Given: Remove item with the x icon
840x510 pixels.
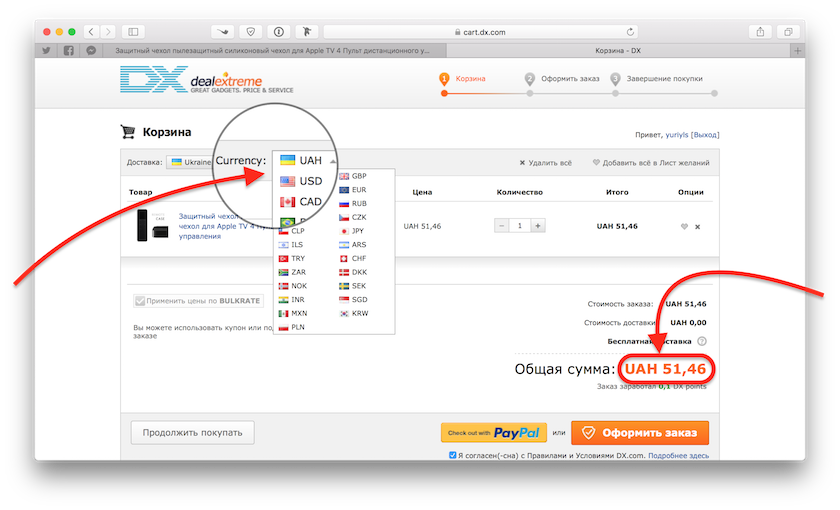Looking at the screenshot, I should click(698, 227).
